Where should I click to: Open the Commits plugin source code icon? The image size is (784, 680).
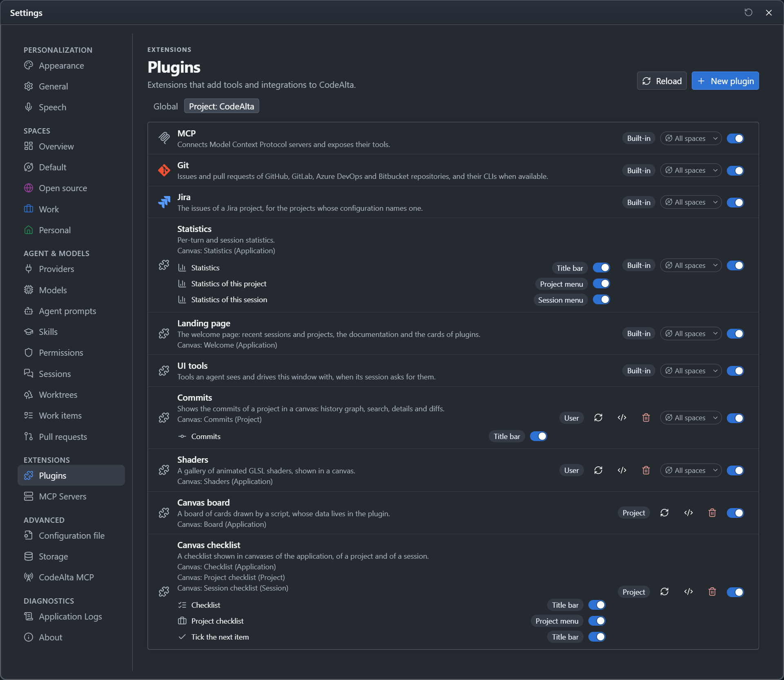point(622,417)
